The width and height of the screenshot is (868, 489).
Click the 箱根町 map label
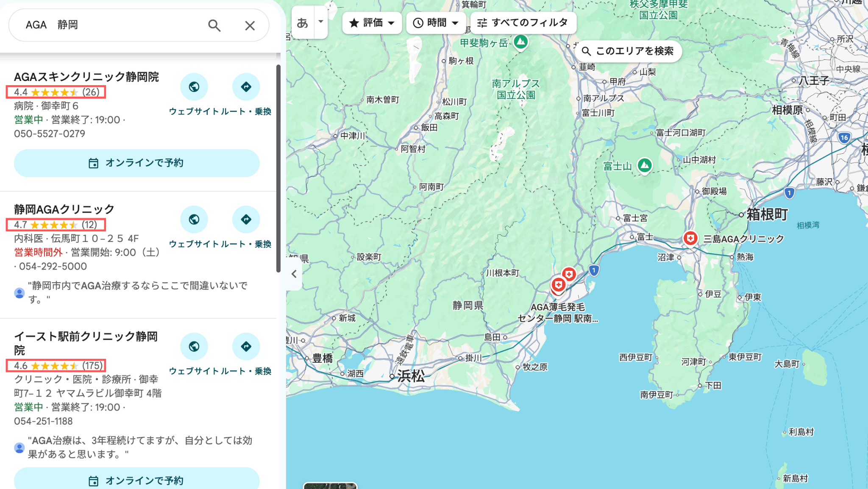point(767,214)
